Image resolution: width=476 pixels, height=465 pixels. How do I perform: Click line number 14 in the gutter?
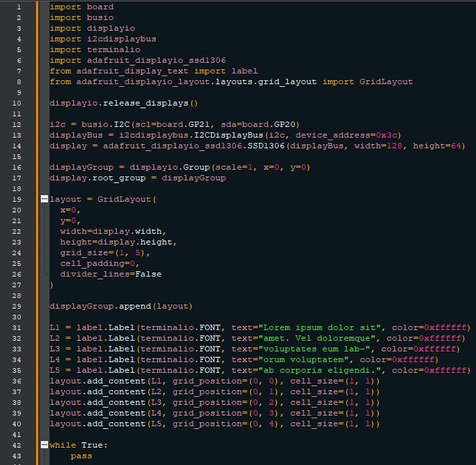[x=17, y=146]
